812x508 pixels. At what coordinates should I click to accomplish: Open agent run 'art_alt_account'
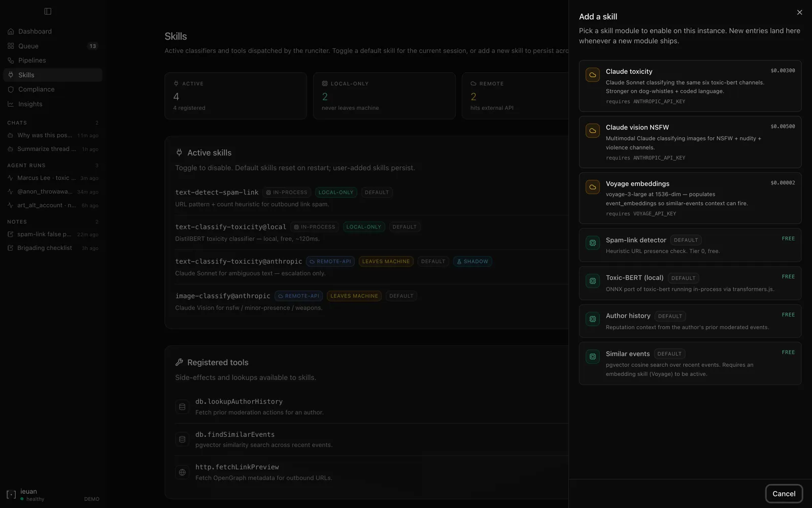(53, 205)
